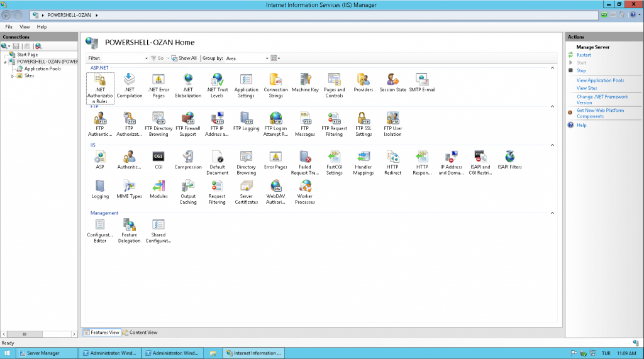Image resolution: width=644 pixels, height=359 pixels.
Task: Select Start Page in Connections tree
Action: tap(27, 55)
